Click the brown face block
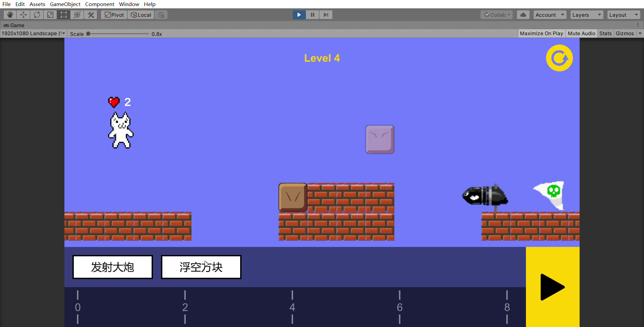The height and width of the screenshot is (327, 644). (293, 197)
